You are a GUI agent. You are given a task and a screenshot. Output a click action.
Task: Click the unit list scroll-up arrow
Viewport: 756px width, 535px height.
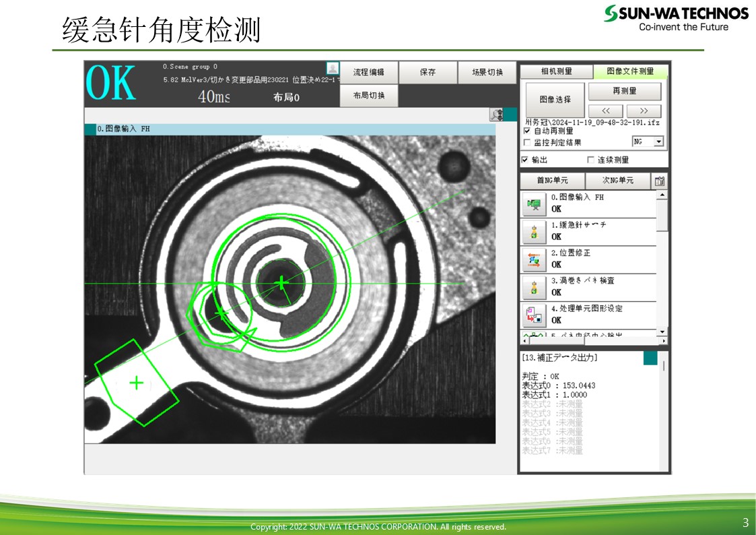tap(662, 195)
